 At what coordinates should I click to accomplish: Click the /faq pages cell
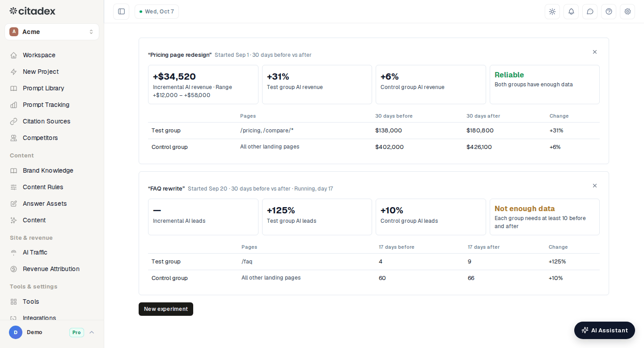(x=247, y=262)
